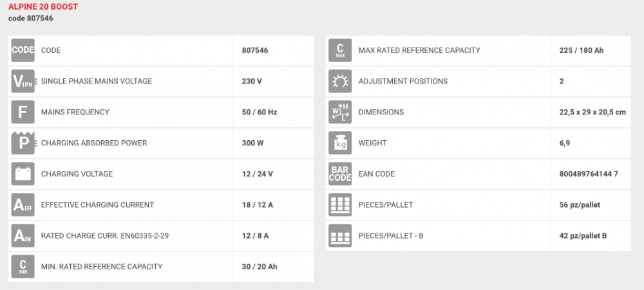Click the dimensions value 22,5 x 29 x 20,5 cm

(x=592, y=112)
